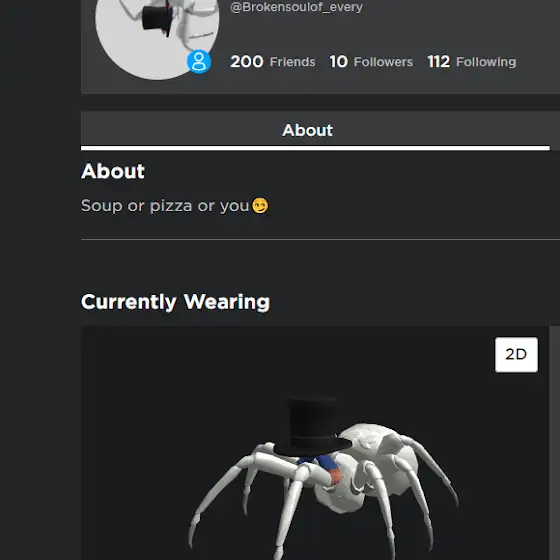Click the blue user status icon on avatar
This screenshot has height=560, width=560.
[x=199, y=62]
